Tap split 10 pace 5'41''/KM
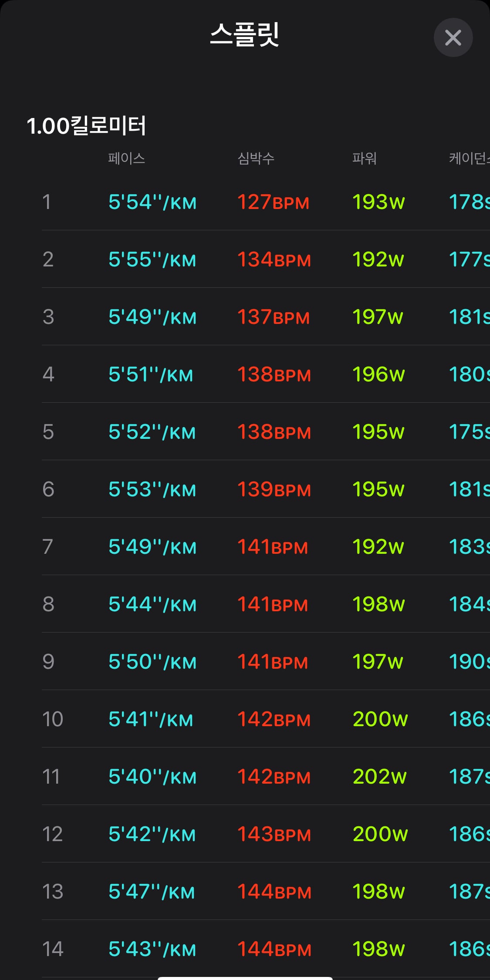 [x=151, y=719]
